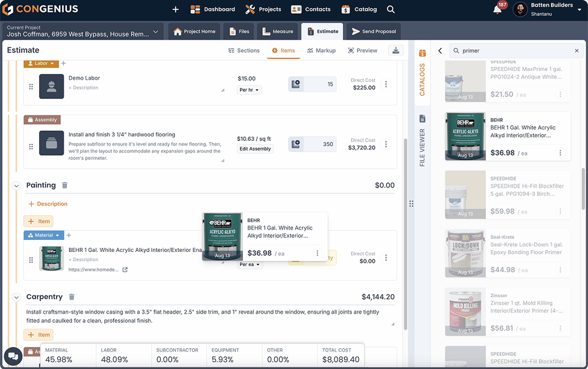Select Zinsser Mold Killing Primer item
This screenshot has width=588, height=369.
tap(508, 312)
